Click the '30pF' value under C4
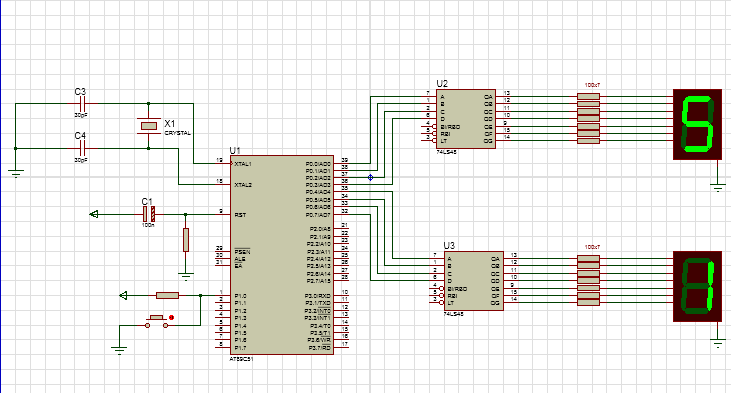This screenshot has width=731, height=393. point(81,160)
